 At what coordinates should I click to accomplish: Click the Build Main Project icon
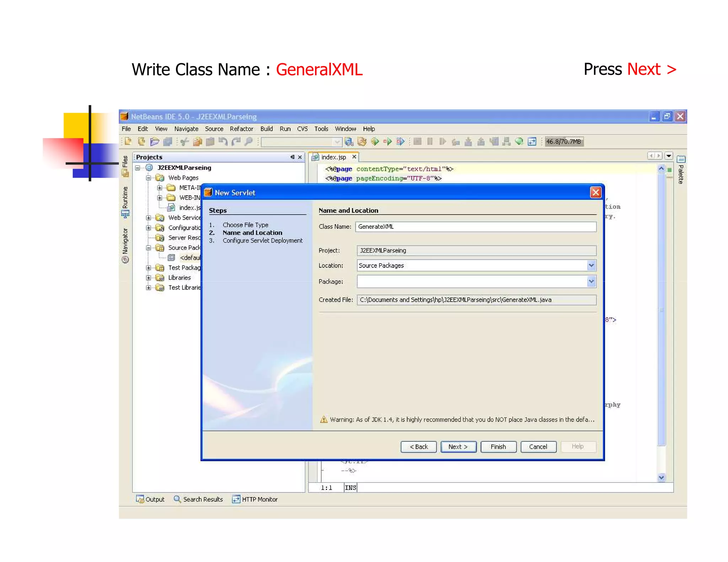349,142
